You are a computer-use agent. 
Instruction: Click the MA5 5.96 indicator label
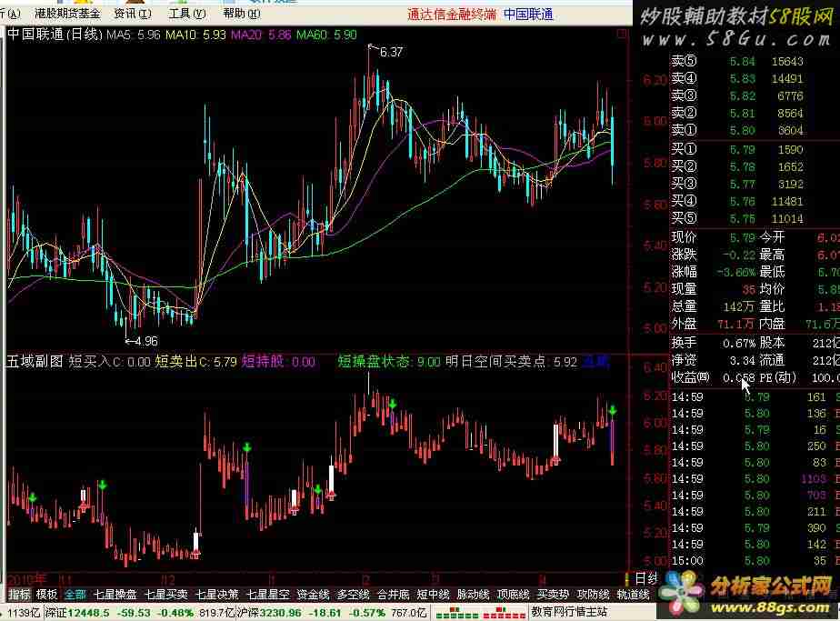point(134,35)
